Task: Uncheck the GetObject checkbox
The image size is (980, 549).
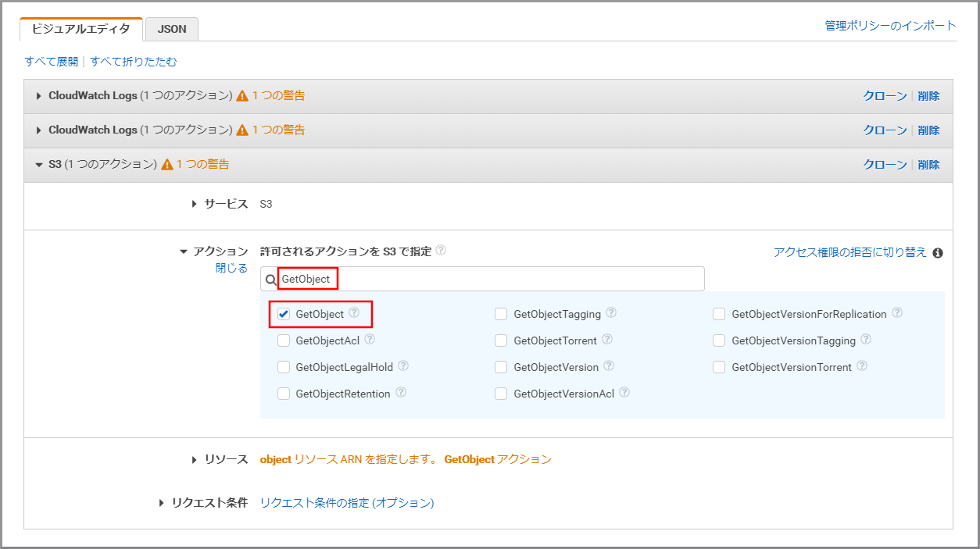Action: tap(284, 314)
